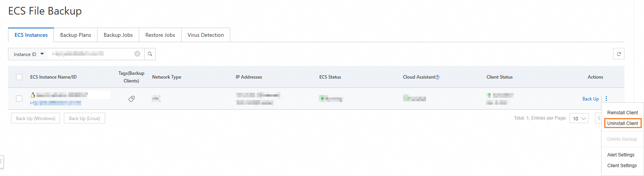Image resolution: width=644 pixels, height=176 pixels.
Task: Select all instances with header checkbox
Action: [x=19, y=77]
